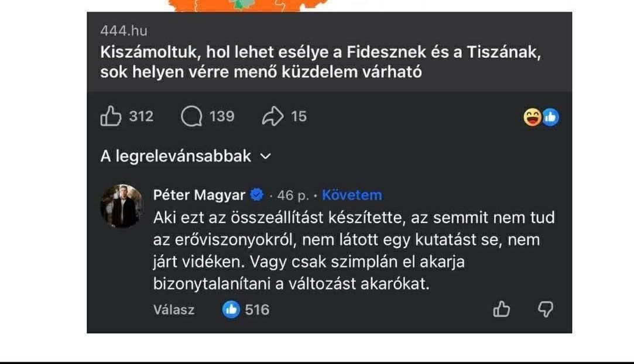Like the 444.hu post
The height and width of the screenshot is (364, 634).
click(x=111, y=116)
